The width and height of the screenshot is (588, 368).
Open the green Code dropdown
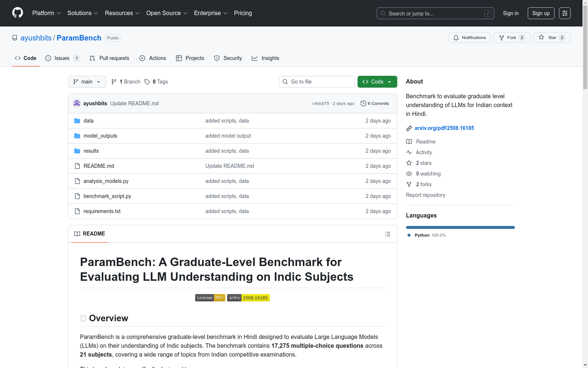377,82
